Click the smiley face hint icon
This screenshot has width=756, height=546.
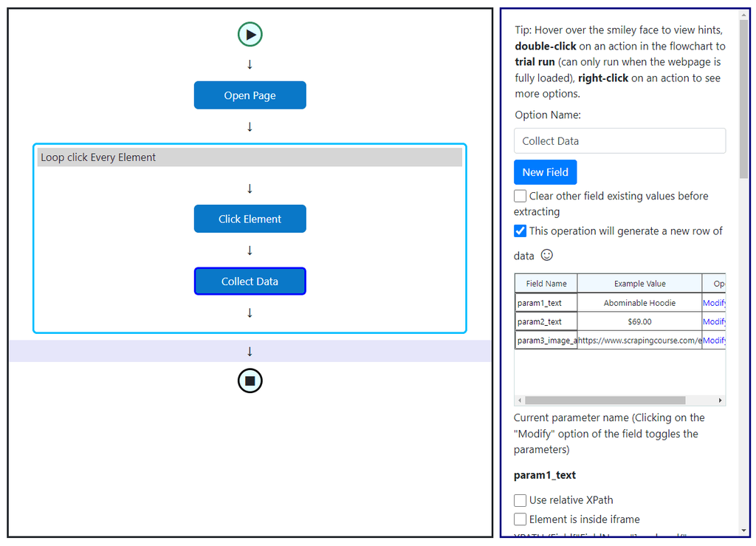click(546, 255)
